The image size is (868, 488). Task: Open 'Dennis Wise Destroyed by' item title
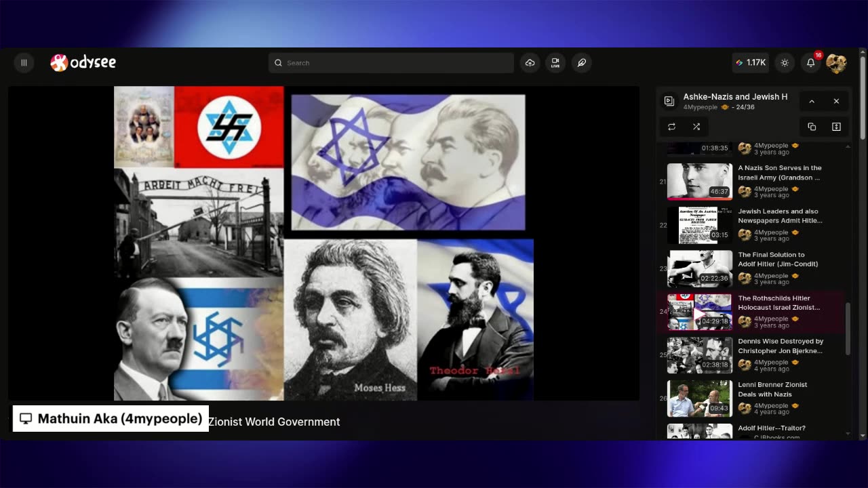[781, 346]
